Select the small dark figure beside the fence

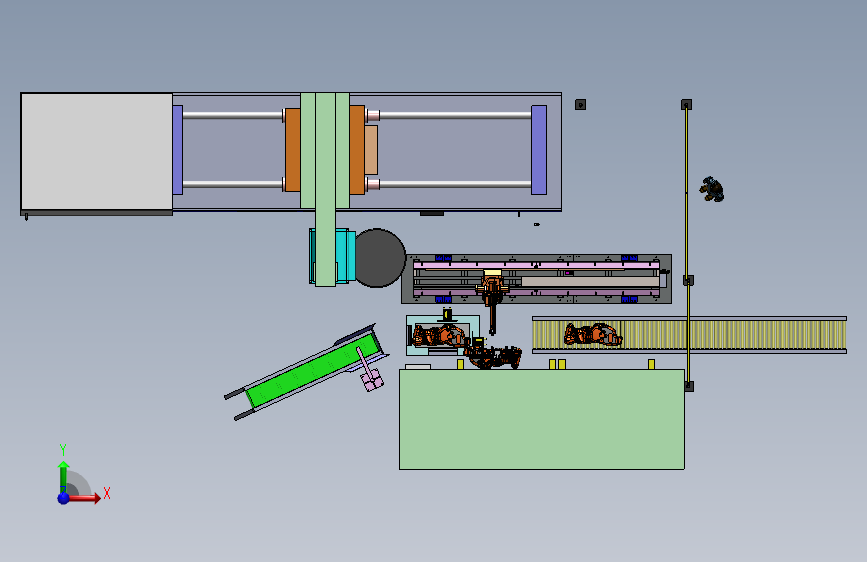[x=712, y=189]
